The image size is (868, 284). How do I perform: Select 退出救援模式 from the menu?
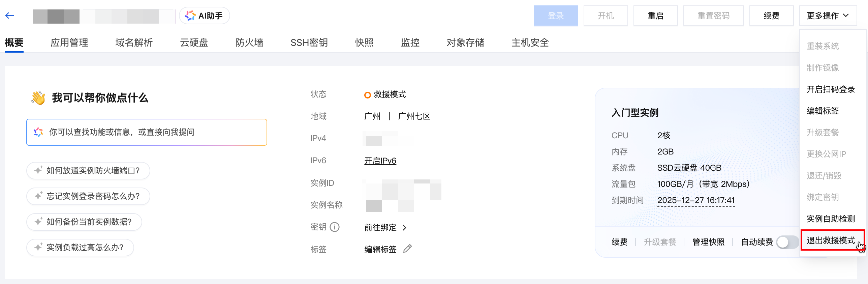click(831, 240)
